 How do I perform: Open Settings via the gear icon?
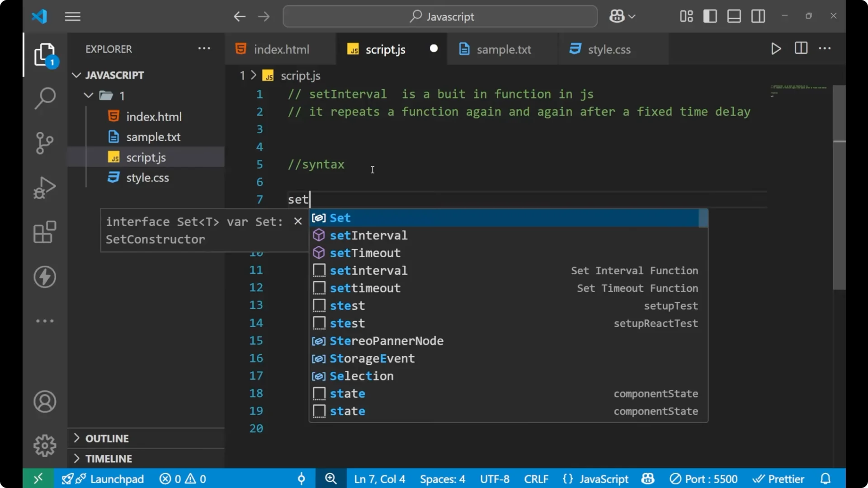pyautogui.click(x=44, y=445)
